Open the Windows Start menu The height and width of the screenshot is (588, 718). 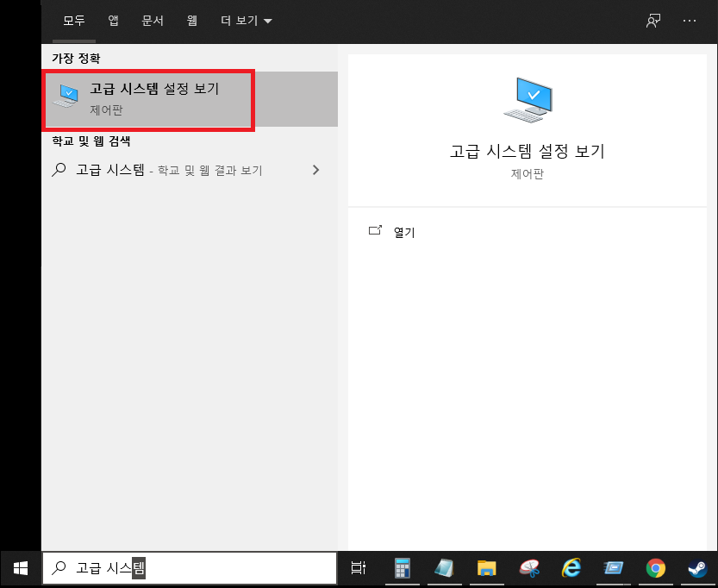[x=21, y=568]
